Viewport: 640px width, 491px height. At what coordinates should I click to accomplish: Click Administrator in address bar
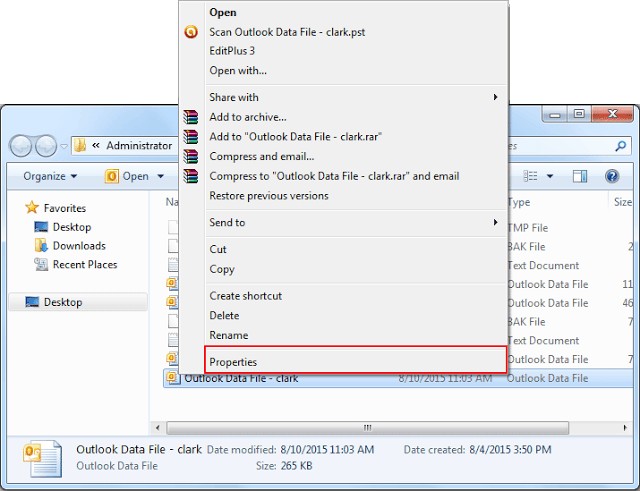(x=139, y=146)
